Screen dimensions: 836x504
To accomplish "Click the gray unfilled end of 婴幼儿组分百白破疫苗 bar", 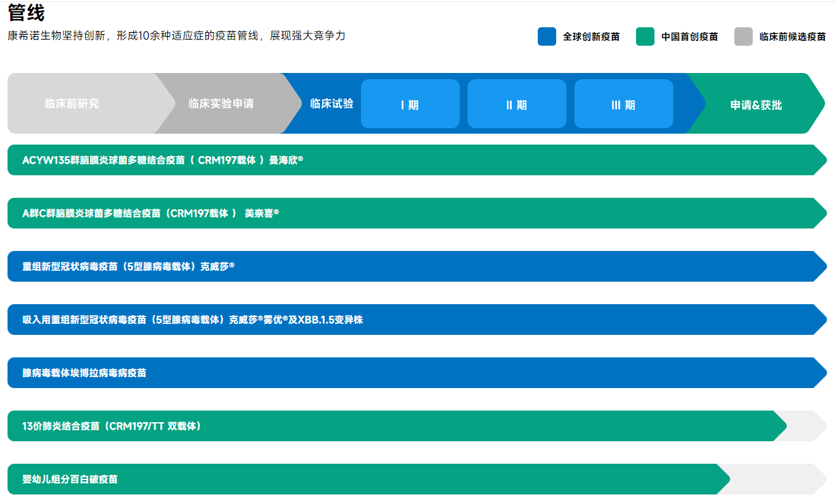I will point(777,479).
